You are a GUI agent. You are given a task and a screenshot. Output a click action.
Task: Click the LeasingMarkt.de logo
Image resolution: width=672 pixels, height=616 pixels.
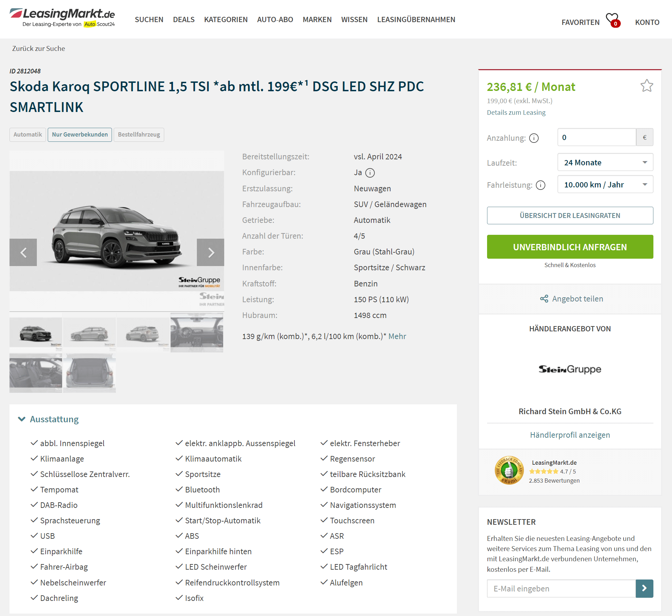(x=62, y=18)
